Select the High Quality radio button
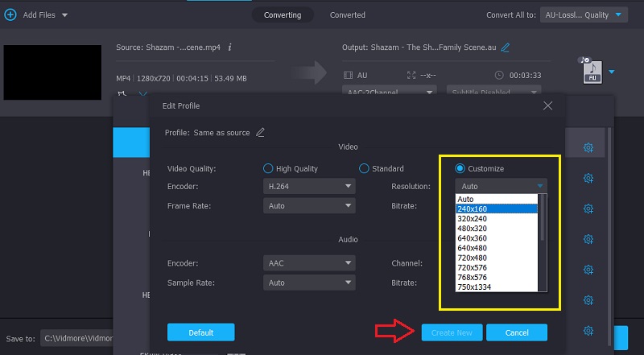Screen dimensions: 644x355 pyautogui.click(x=268, y=168)
